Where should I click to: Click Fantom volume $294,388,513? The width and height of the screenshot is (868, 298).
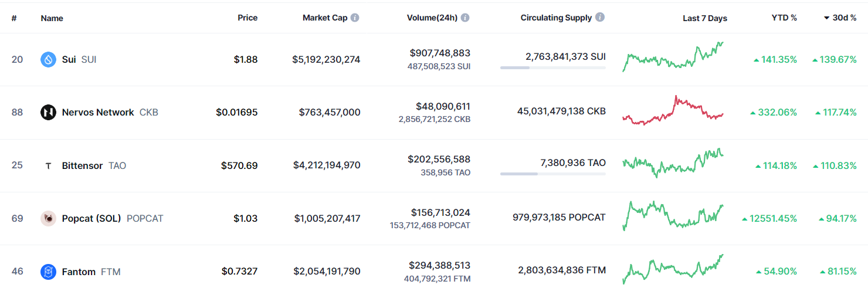(439, 265)
